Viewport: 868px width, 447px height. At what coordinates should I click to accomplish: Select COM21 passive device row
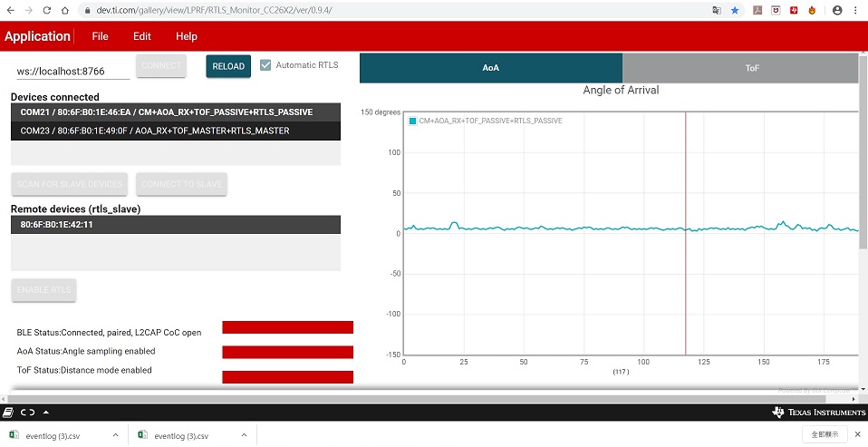pos(176,112)
